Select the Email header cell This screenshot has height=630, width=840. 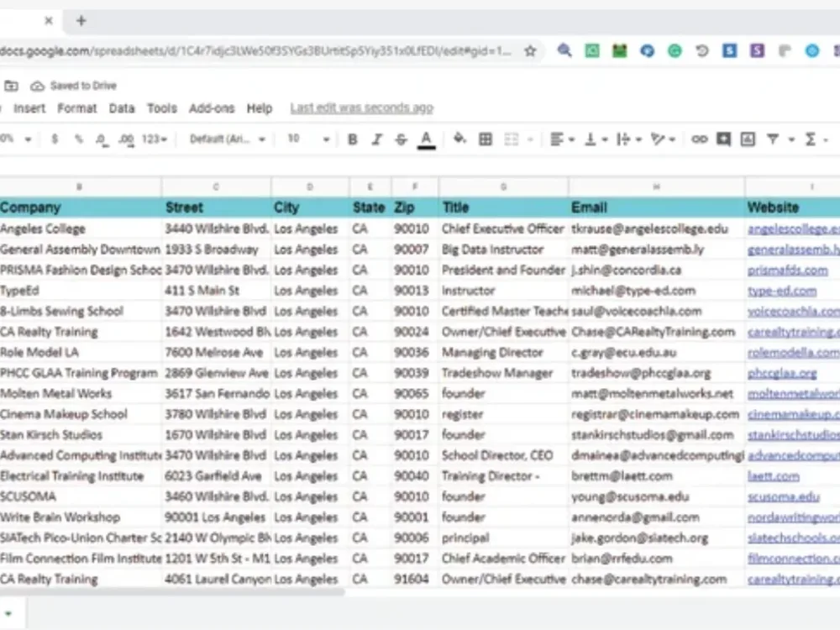tap(656, 207)
